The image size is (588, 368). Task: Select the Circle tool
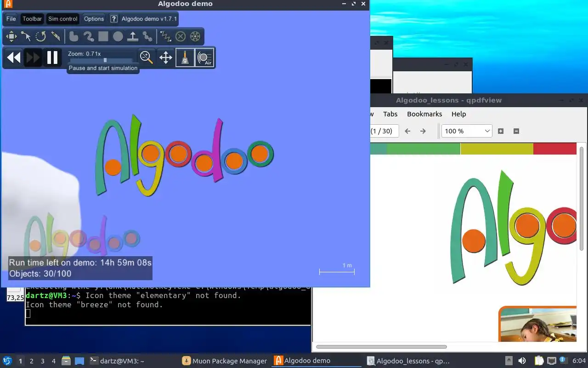[x=118, y=36]
